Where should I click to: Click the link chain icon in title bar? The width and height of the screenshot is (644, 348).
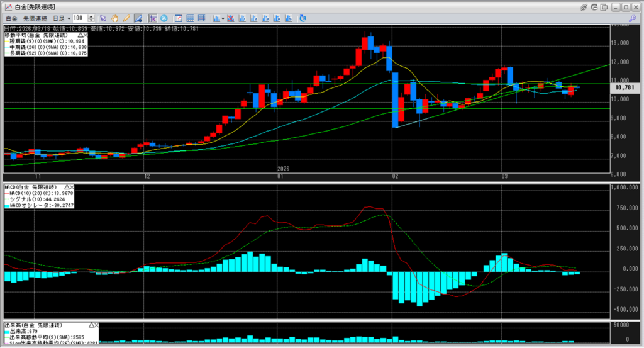(584, 7)
